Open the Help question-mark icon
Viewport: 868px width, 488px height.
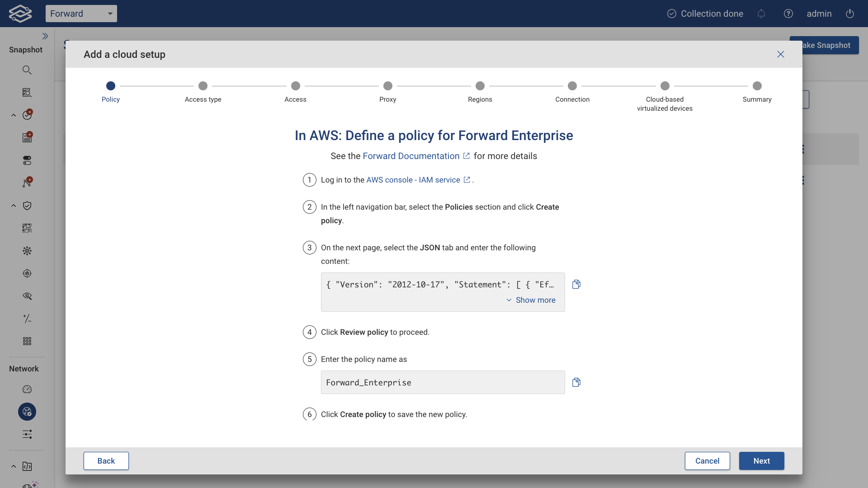[x=788, y=14]
